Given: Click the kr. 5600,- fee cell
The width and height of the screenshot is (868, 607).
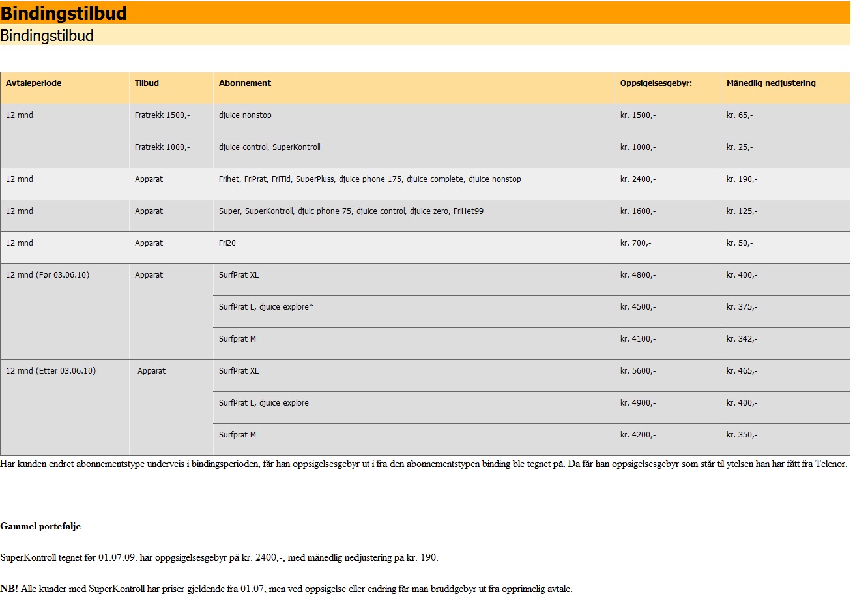Looking at the screenshot, I should (667, 376).
